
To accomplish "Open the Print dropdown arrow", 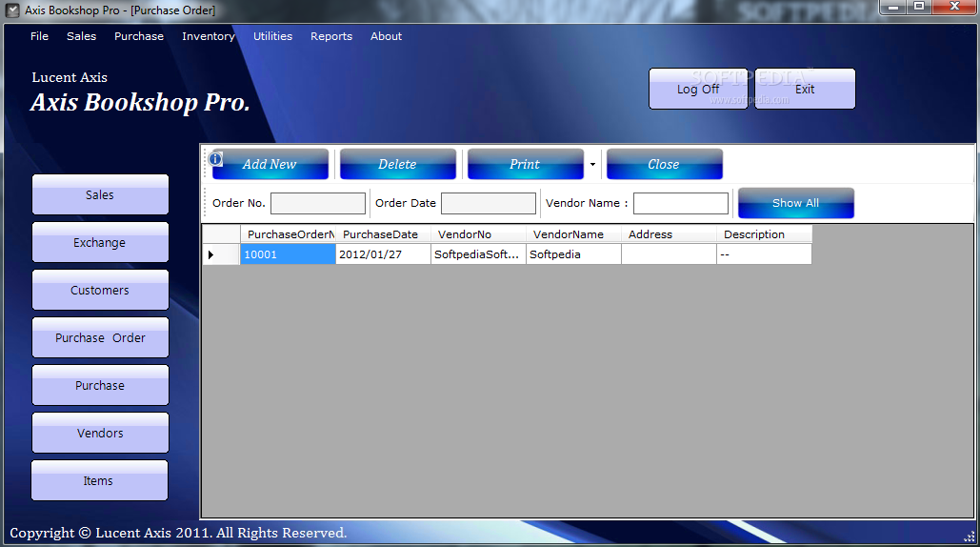I will [x=592, y=165].
